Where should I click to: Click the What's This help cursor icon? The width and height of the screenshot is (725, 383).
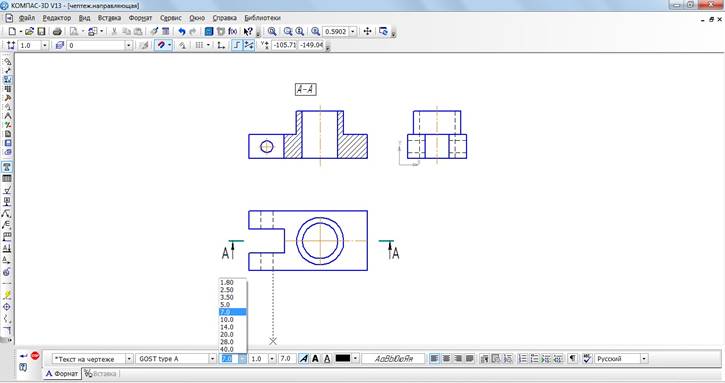pos(248,31)
